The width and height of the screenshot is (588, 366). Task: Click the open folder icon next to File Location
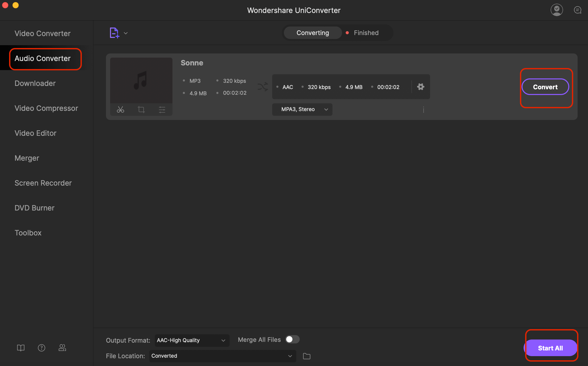pyautogui.click(x=306, y=356)
